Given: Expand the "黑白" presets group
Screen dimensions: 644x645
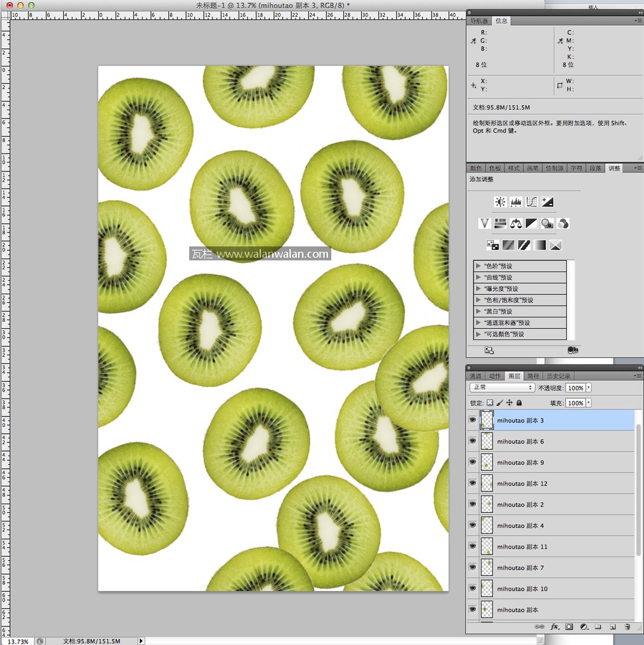Looking at the screenshot, I should tap(478, 312).
